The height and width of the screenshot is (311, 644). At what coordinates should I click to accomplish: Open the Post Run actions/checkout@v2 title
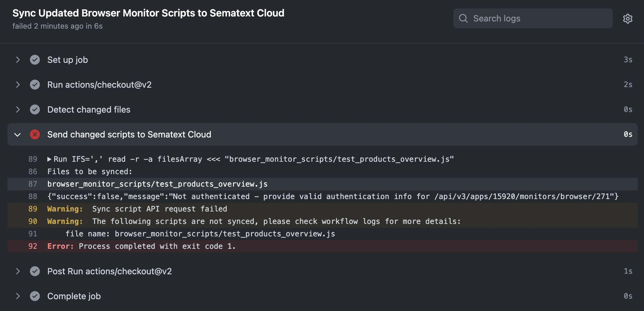point(110,271)
